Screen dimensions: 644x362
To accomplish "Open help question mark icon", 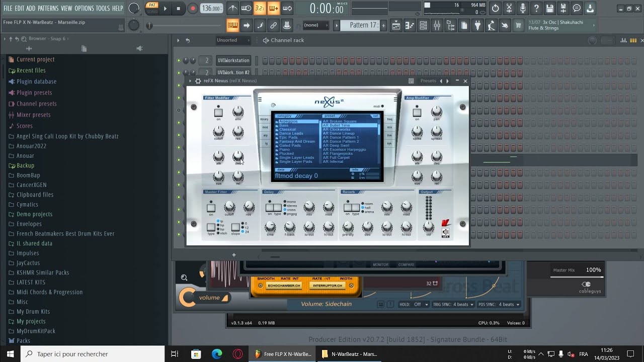I will (x=536, y=8).
